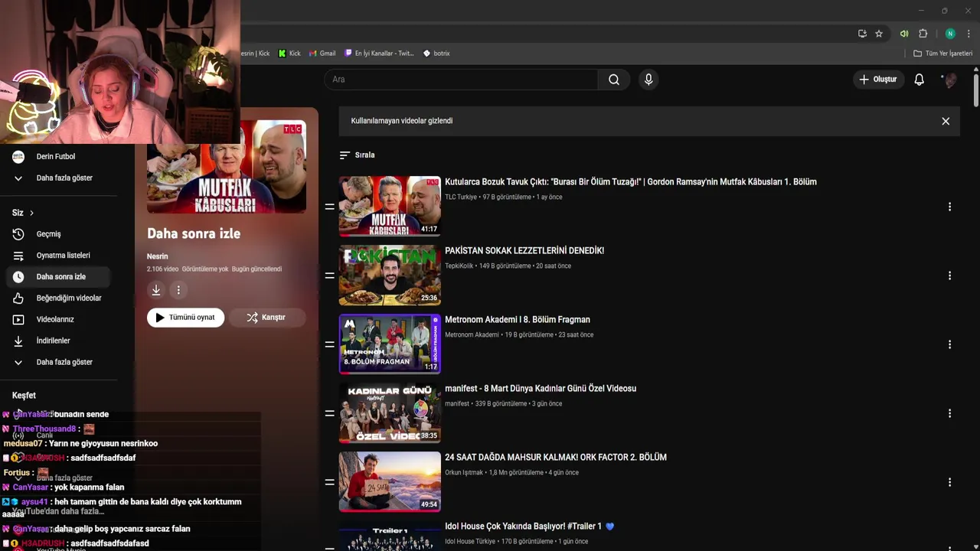Open the account avatar menu
This screenshot has height=551, width=980.
(x=949, y=80)
